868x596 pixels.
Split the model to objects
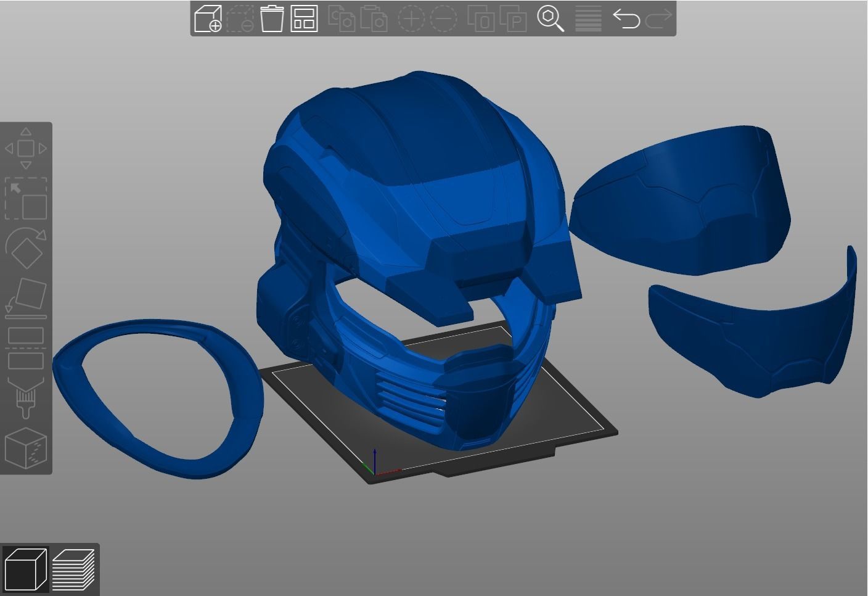481,19
